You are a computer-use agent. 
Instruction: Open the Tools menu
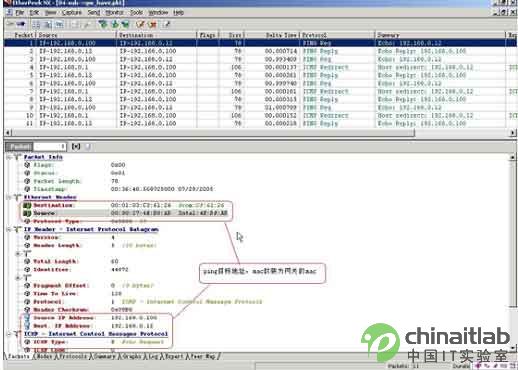[x=136, y=13]
